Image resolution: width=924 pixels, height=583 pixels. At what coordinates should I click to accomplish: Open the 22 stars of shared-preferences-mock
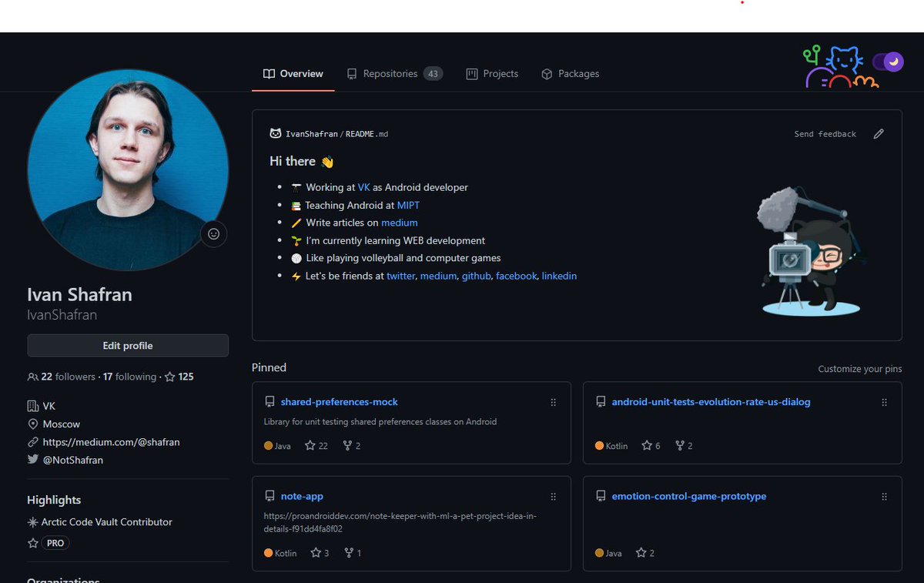click(x=316, y=446)
